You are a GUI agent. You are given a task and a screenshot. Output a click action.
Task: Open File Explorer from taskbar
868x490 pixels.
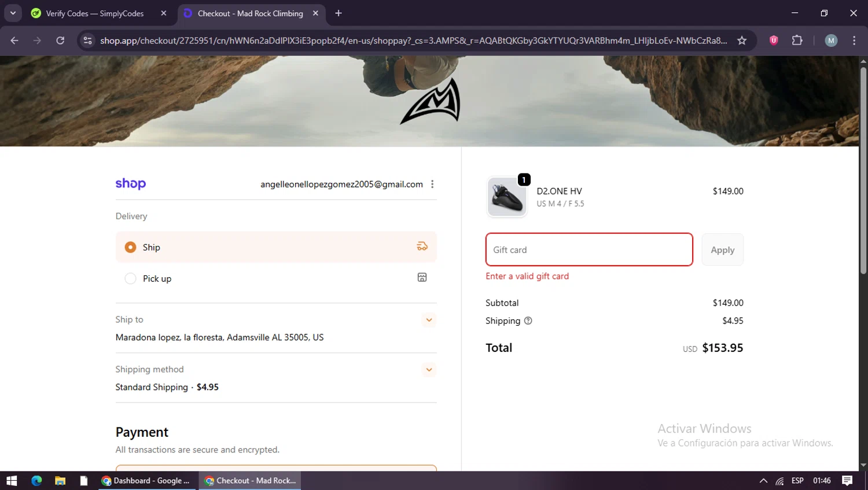60,481
